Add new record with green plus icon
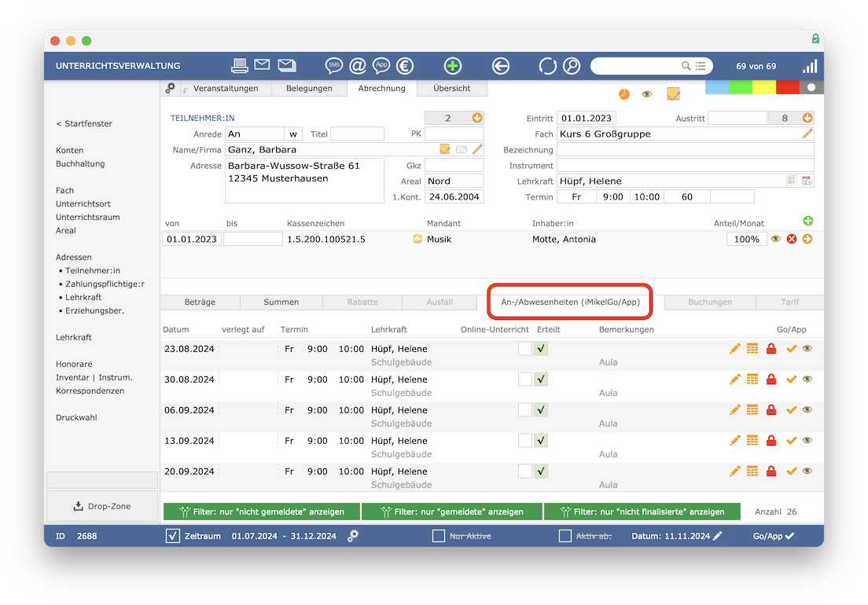Screen dimensions: 868x605 point(453,66)
